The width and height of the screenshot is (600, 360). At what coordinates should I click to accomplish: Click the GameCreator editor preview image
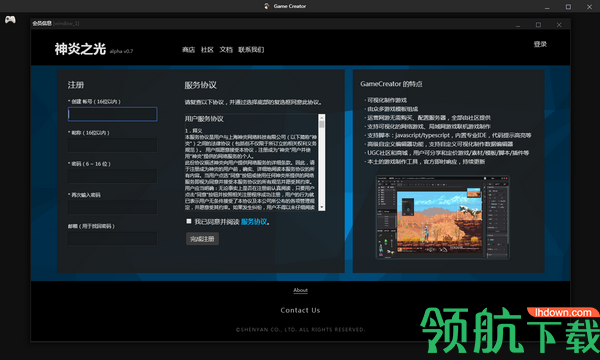[x=443, y=217]
